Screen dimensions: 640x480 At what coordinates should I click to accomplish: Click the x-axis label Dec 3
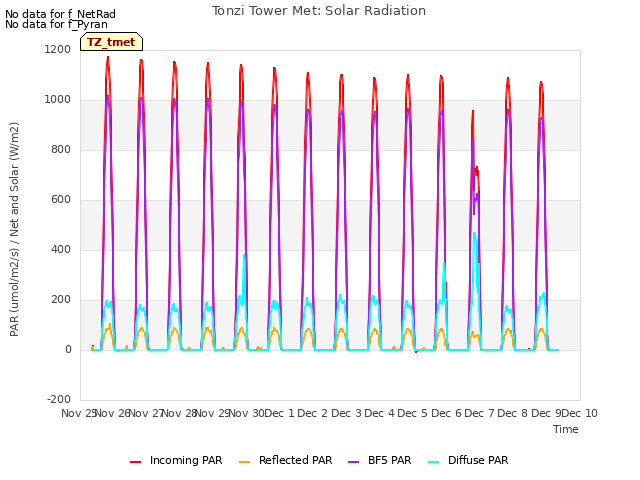346,413
